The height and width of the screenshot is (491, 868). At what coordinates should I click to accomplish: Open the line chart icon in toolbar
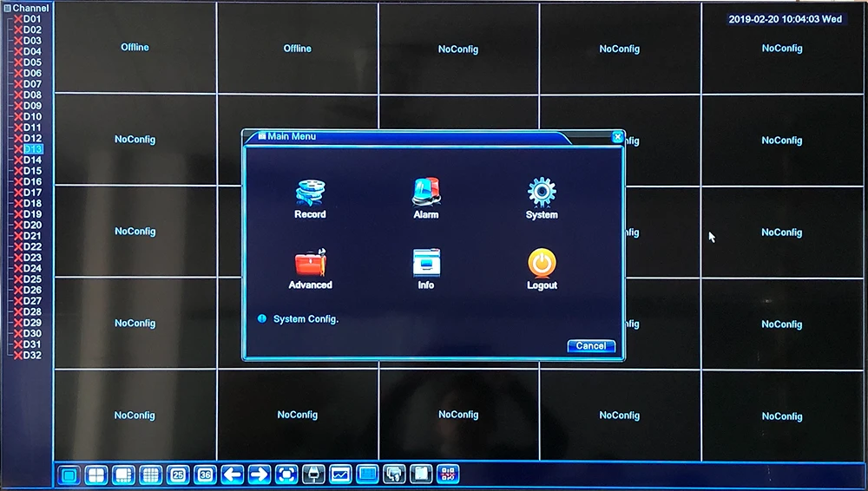pyautogui.click(x=340, y=475)
